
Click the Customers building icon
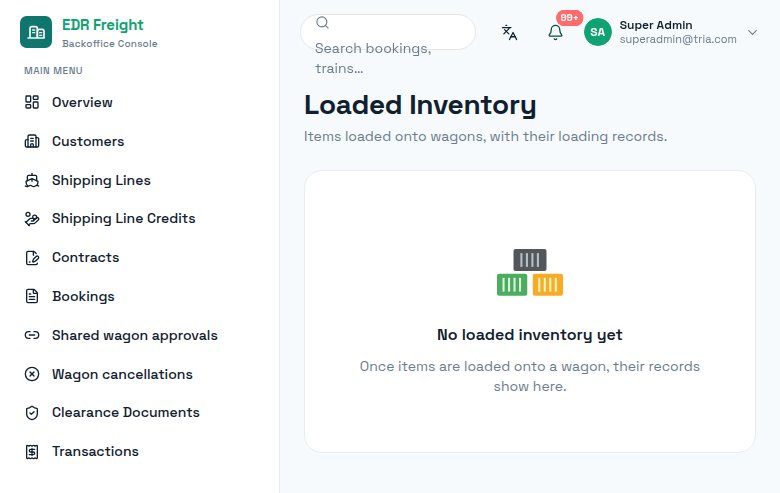tap(32, 141)
